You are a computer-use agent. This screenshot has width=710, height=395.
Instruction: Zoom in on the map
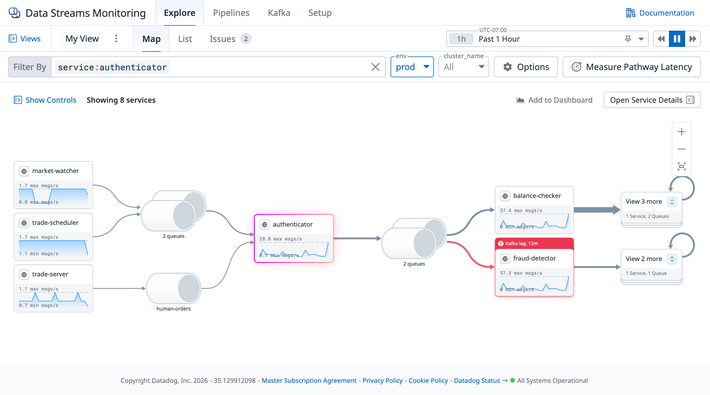click(681, 132)
